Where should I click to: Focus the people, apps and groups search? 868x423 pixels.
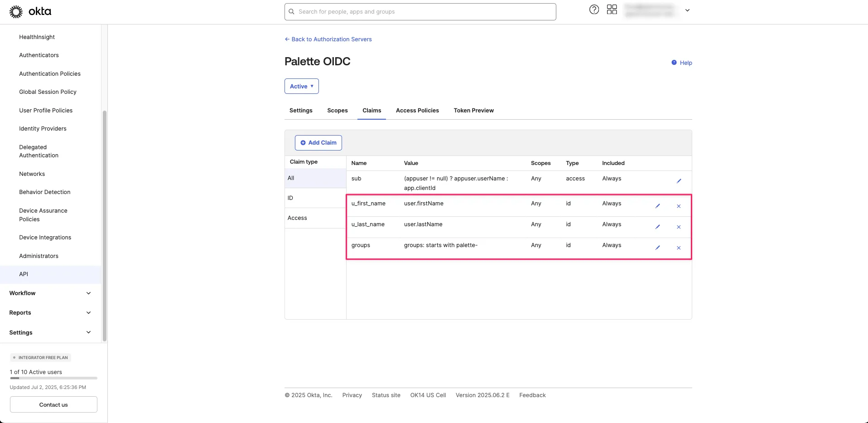(420, 12)
